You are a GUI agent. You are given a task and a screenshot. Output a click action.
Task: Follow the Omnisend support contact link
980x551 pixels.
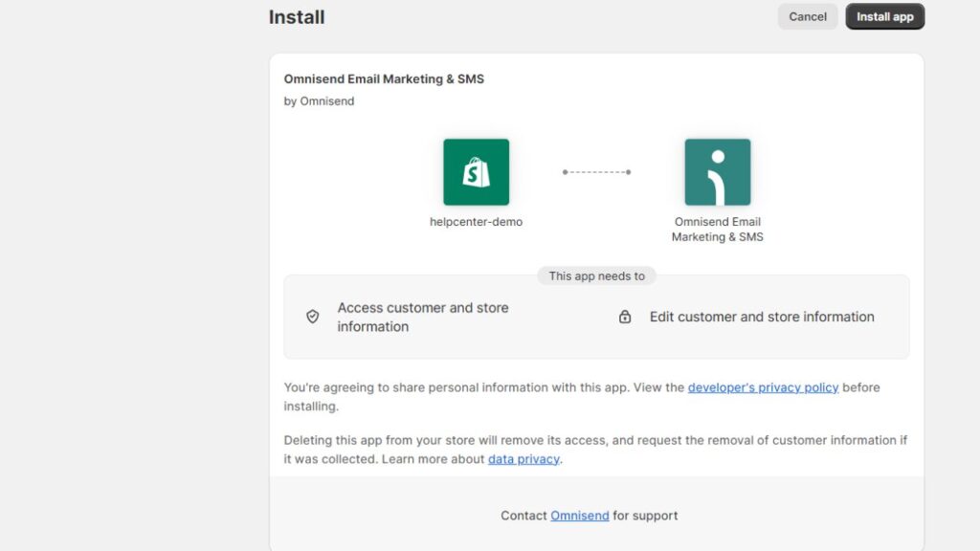579,516
